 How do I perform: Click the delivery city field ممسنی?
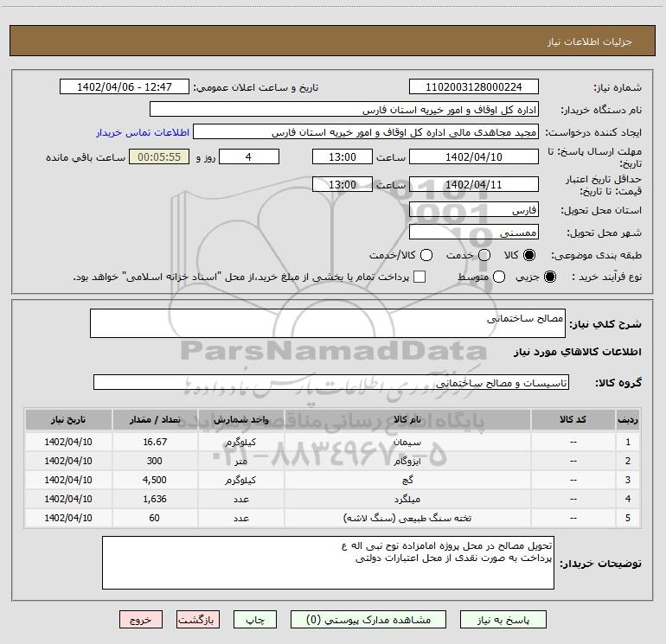[x=474, y=232]
